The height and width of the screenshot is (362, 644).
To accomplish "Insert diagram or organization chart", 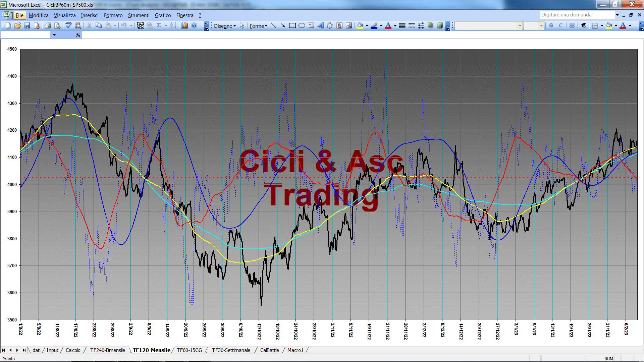I will click(330, 25).
